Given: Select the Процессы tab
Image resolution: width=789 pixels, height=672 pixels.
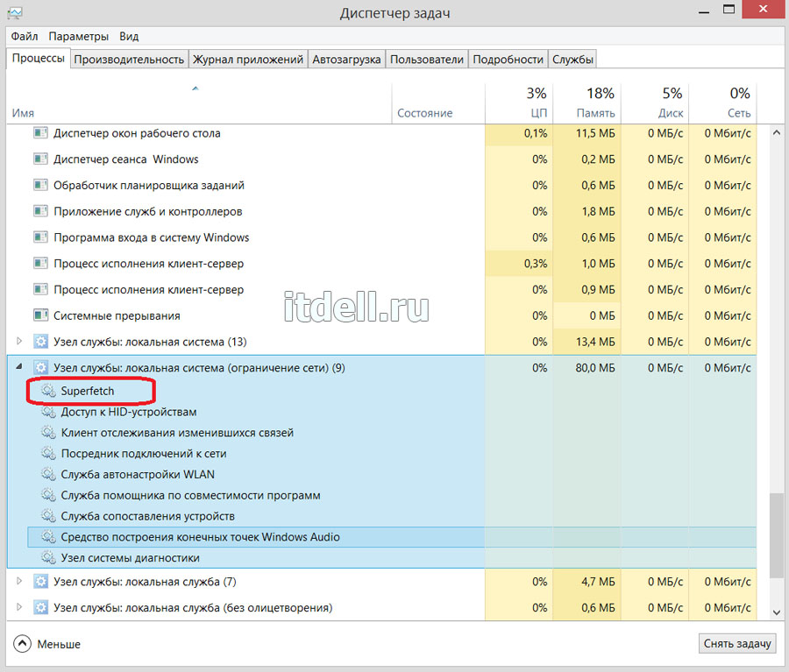Looking at the screenshot, I should 39,59.
